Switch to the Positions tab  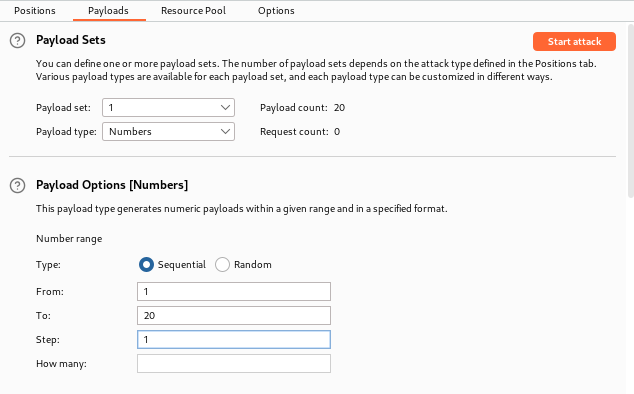click(35, 11)
